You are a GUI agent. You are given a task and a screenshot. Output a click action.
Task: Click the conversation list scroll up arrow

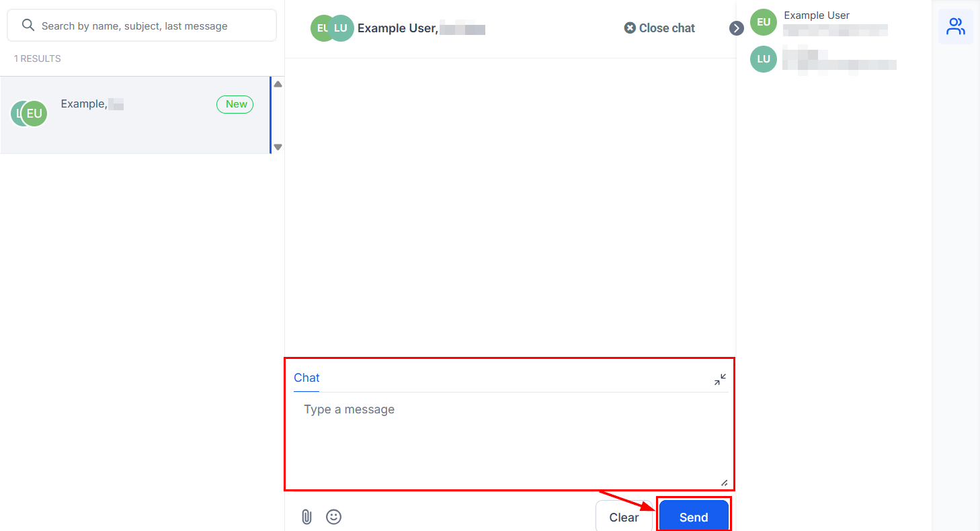(278, 84)
